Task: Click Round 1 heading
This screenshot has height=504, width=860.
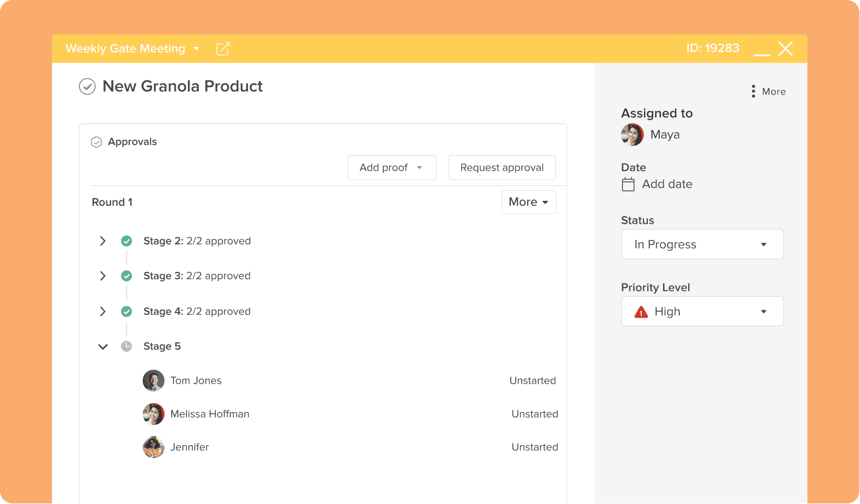Action: pyautogui.click(x=112, y=202)
